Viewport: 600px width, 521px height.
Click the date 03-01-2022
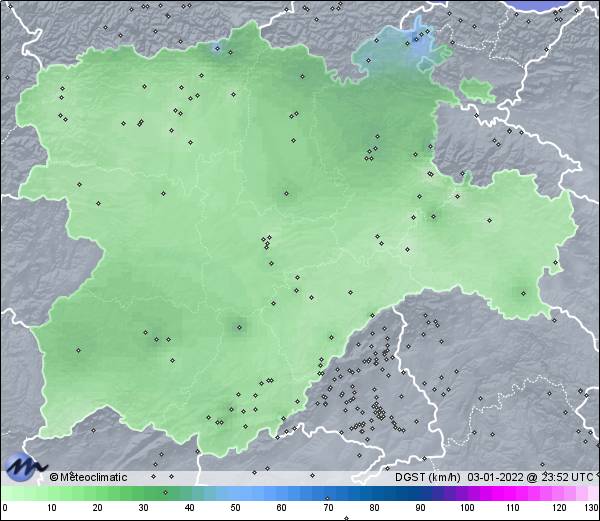496,477
